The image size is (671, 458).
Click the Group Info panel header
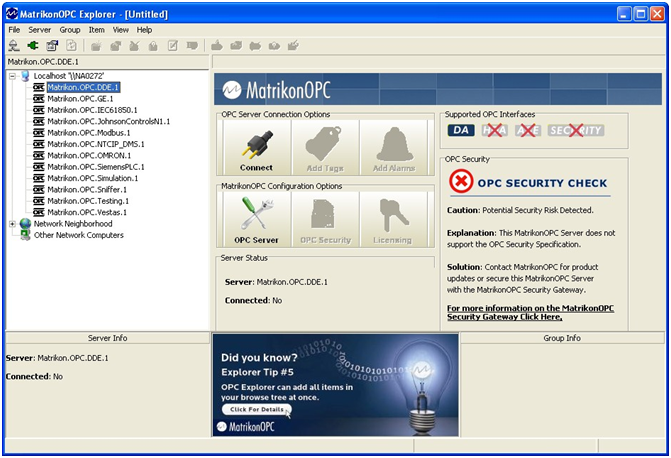click(562, 338)
